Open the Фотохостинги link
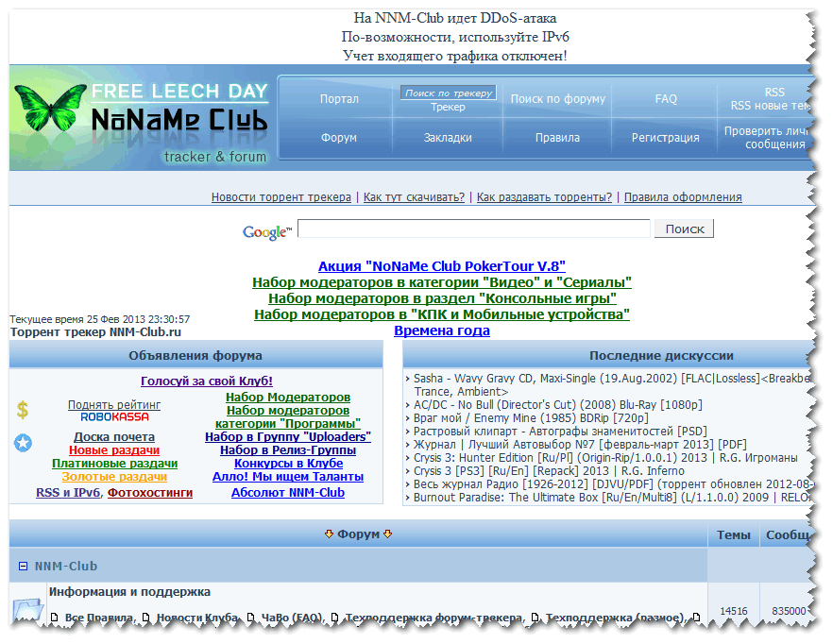This screenshot has height=644, width=833. tap(150, 493)
